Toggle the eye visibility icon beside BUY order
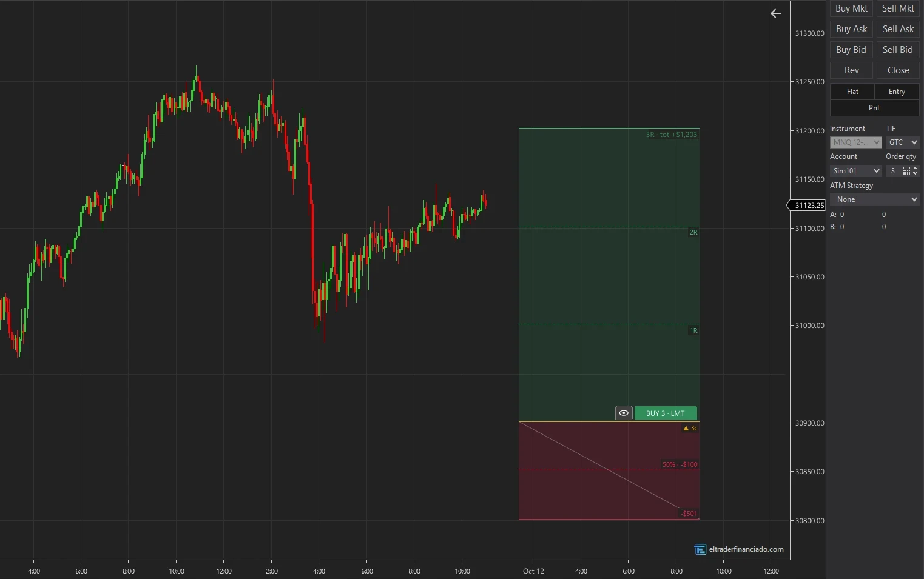 tap(624, 413)
